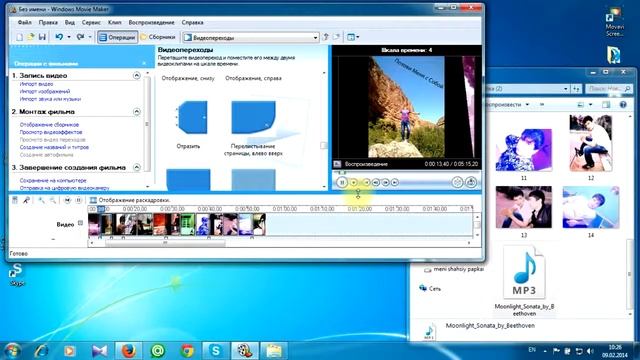Screen dimensions: 640x360
Task: Pause preview playback
Action: point(342,182)
